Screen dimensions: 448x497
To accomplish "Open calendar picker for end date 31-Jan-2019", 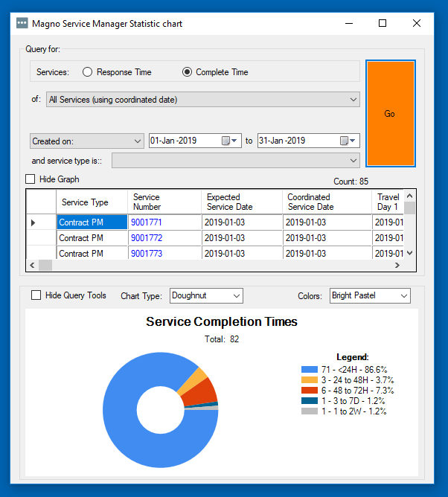I will click(x=348, y=141).
